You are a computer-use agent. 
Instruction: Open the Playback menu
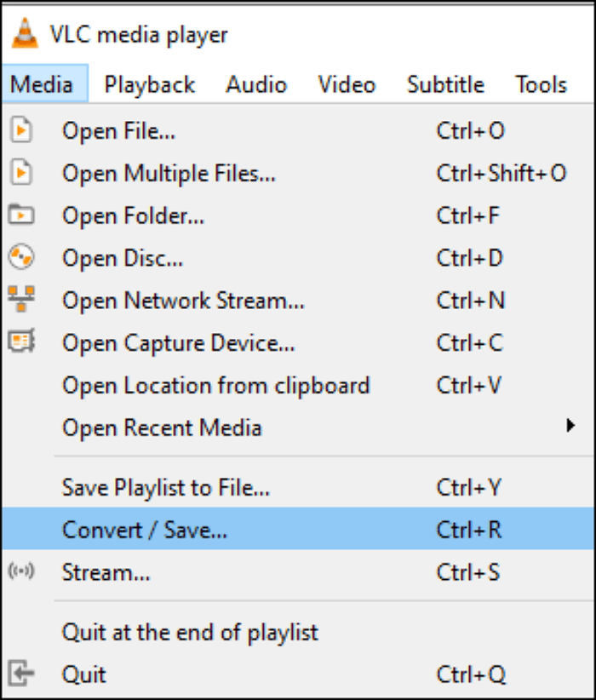[150, 84]
